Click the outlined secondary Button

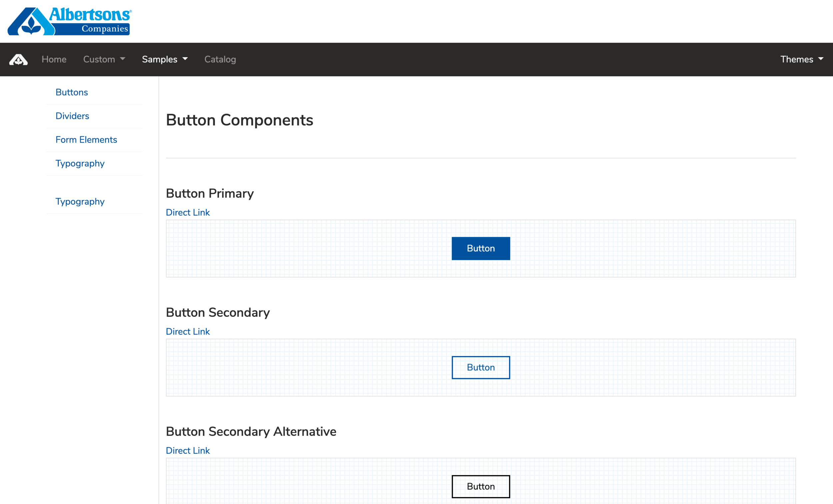(480, 368)
